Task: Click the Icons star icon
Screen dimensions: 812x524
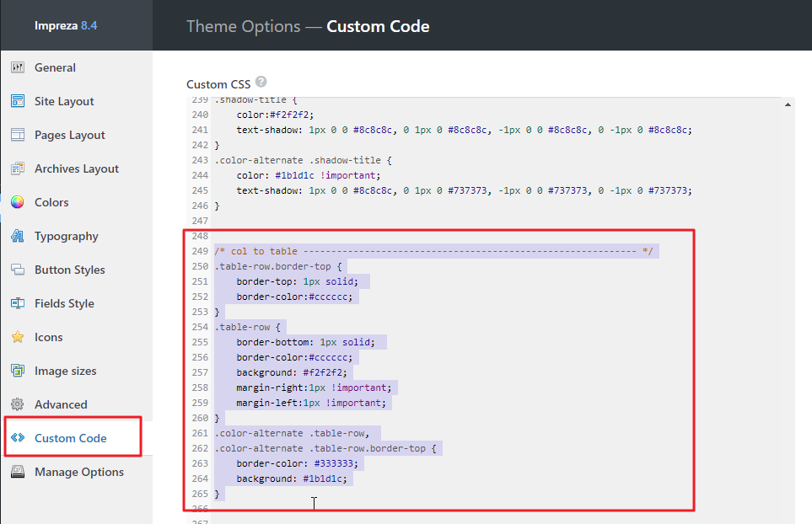Action: point(18,337)
